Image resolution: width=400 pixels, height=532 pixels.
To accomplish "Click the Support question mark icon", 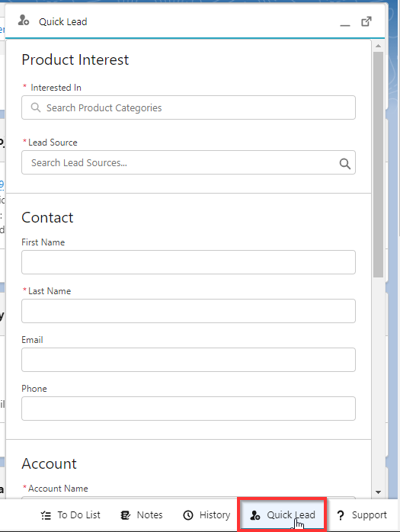I will 341,515.
